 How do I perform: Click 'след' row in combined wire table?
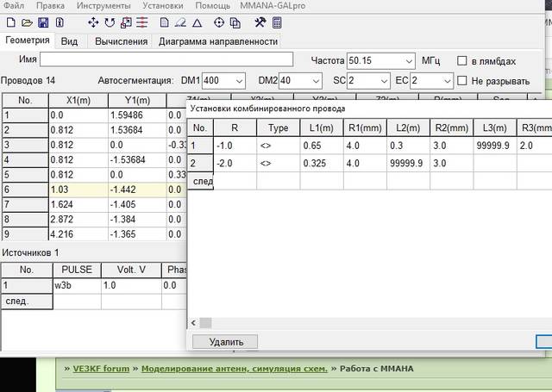click(x=200, y=181)
